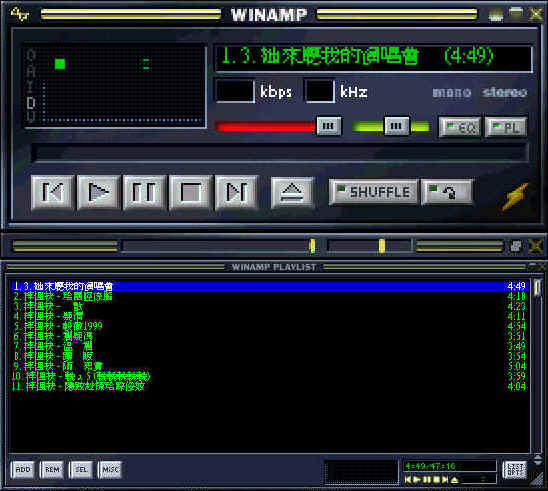Toggle always-on-top via clutterbar A
The image size is (548, 491).
click(31, 71)
